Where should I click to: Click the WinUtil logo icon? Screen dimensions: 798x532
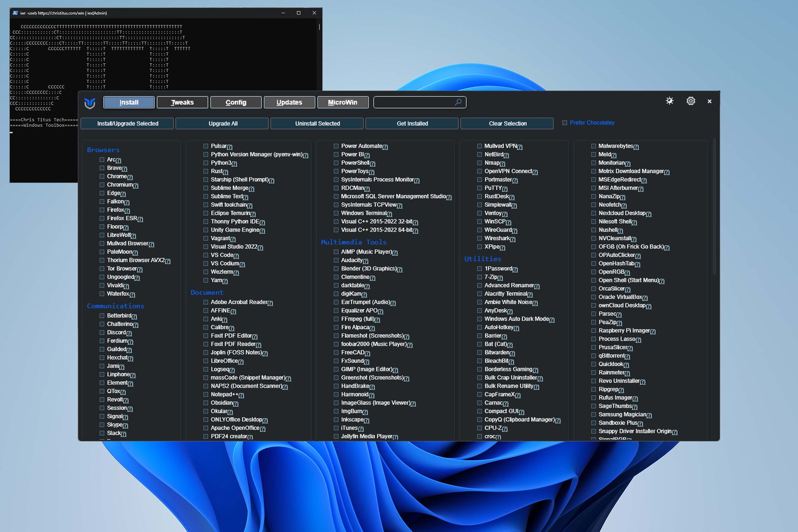pos(91,102)
